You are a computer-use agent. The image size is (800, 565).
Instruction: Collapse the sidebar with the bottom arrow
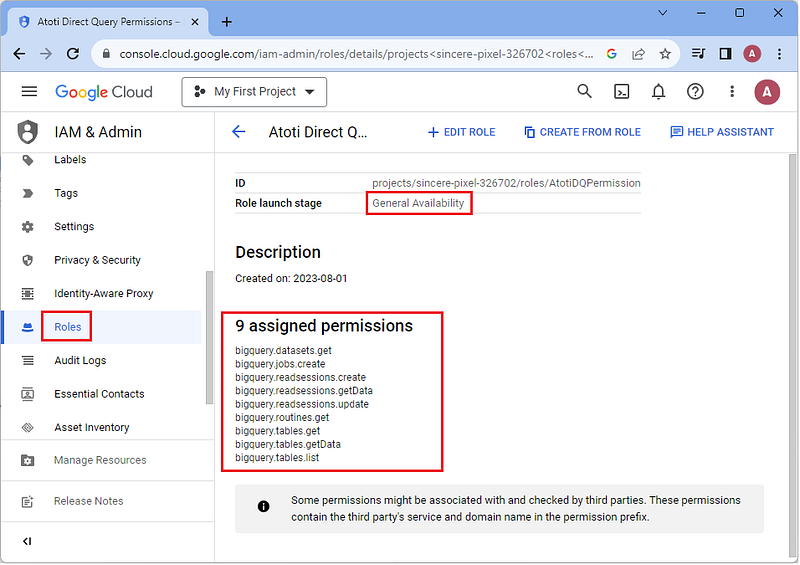tap(27, 542)
